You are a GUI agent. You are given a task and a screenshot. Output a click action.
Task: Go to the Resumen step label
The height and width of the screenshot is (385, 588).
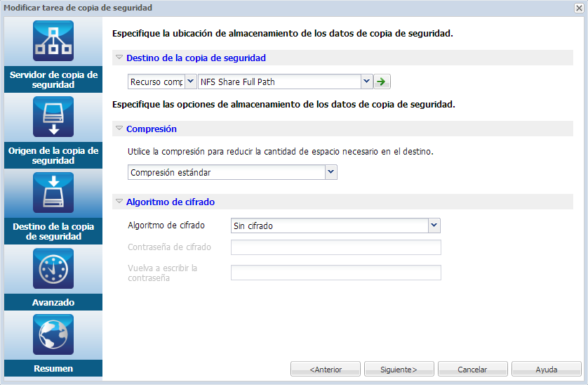pos(53,368)
